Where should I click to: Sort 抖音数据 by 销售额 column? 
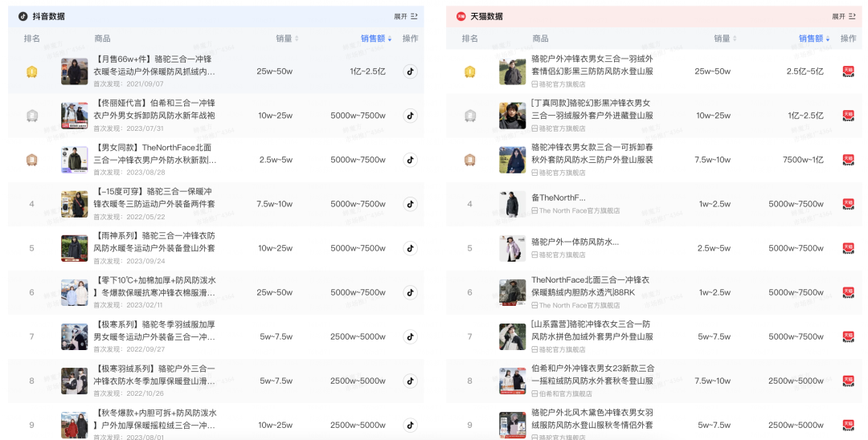pos(376,39)
